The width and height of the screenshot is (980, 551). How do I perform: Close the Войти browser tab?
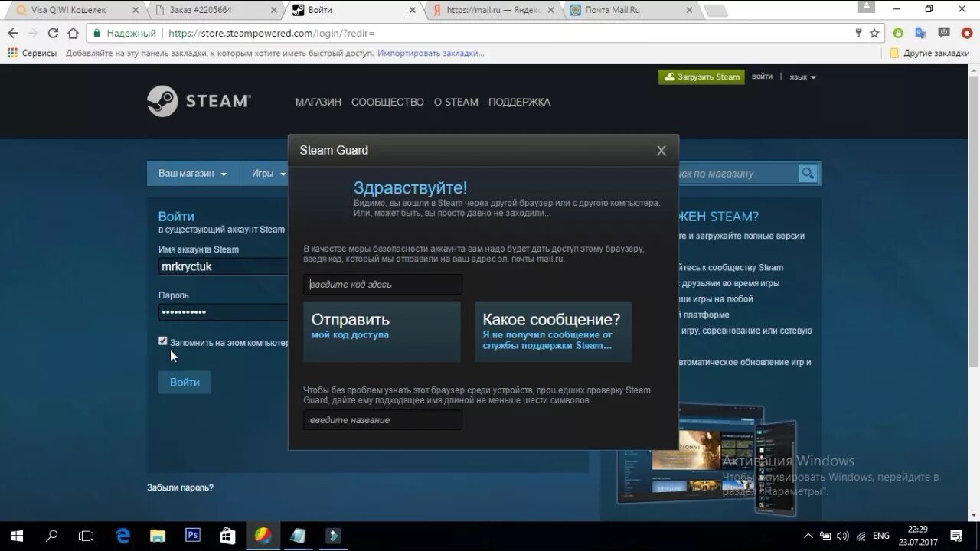click(x=413, y=11)
